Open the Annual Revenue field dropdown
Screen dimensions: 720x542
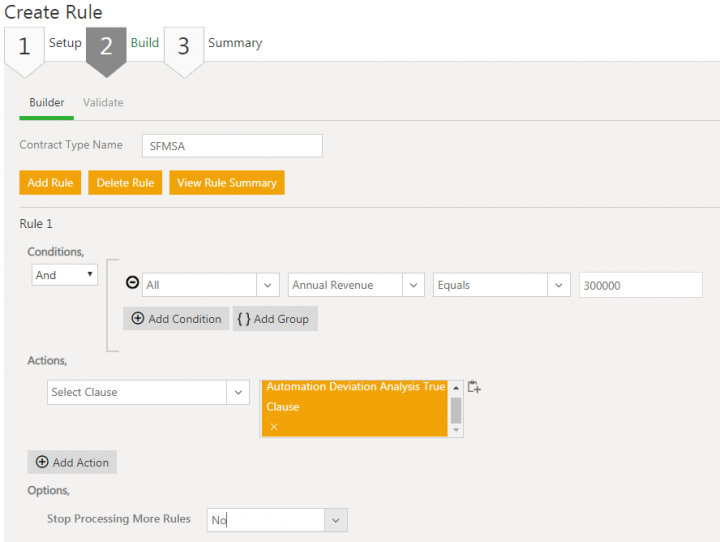click(x=356, y=285)
